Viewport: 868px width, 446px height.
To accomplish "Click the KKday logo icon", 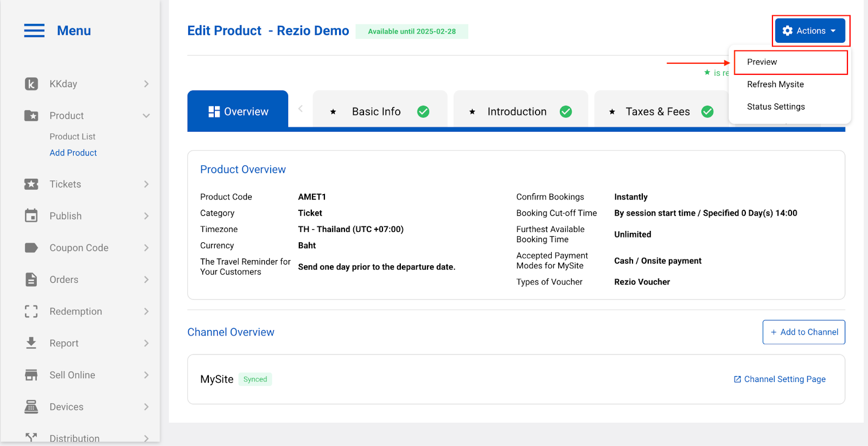I will [x=31, y=84].
